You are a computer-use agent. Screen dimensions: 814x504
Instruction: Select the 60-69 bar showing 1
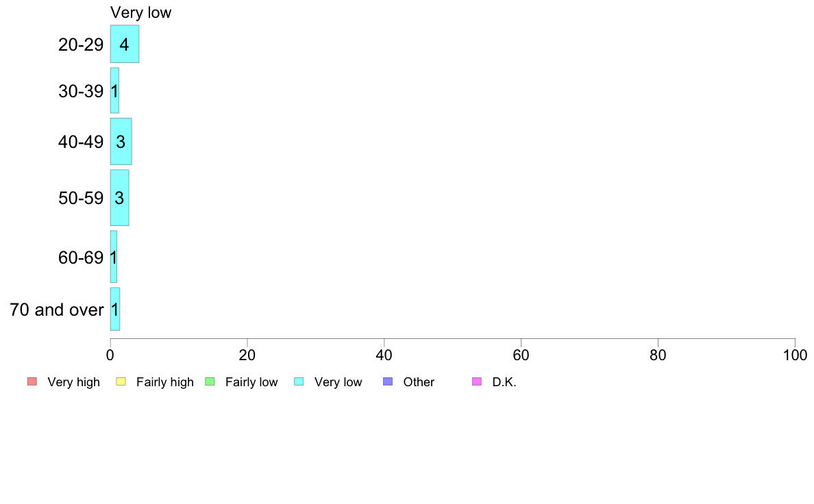click(x=114, y=256)
